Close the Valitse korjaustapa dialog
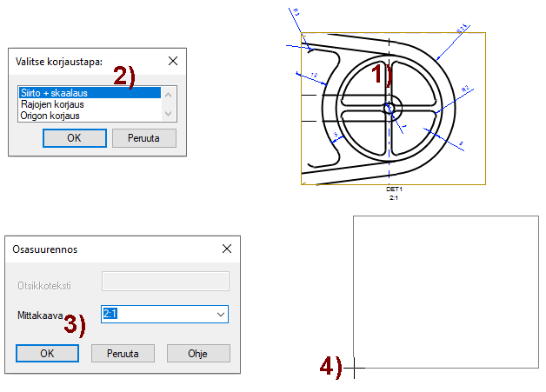 (172, 61)
